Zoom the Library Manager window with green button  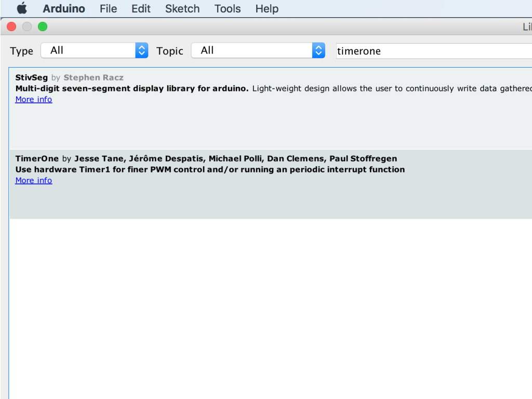(x=43, y=26)
